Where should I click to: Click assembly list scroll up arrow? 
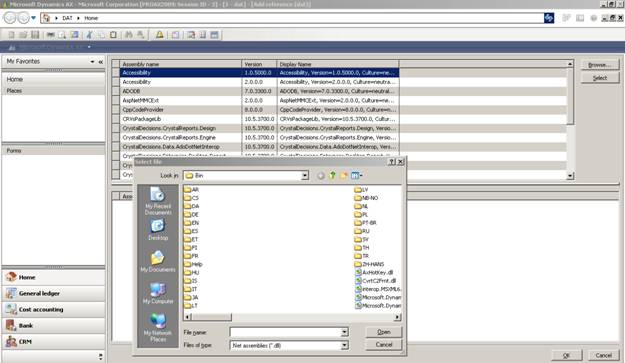click(x=570, y=64)
